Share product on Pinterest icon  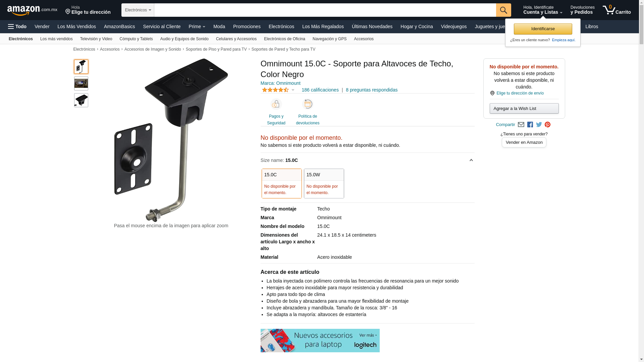pyautogui.click(x=547, y=125)
